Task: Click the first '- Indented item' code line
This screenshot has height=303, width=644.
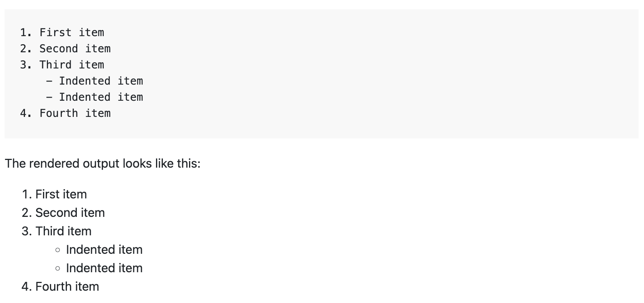Action: (95, 81)
